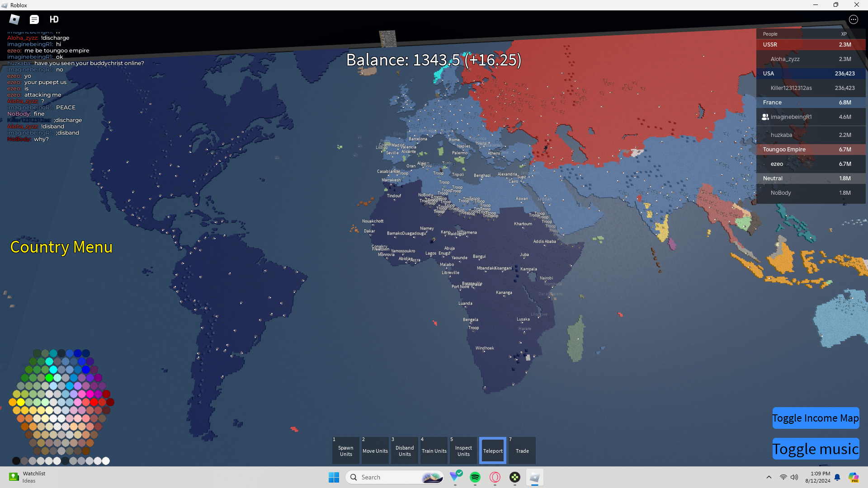Click the Windows Start button
The width and height of the screenshot is (868, 488).
[334, 477]
